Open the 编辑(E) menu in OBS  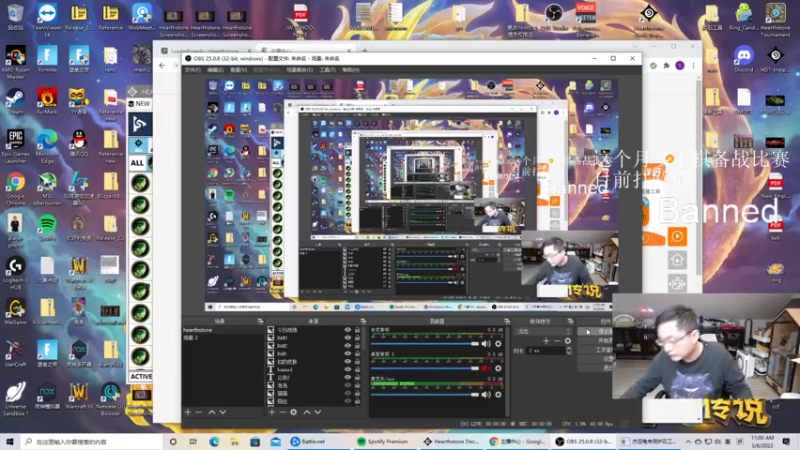215,70
